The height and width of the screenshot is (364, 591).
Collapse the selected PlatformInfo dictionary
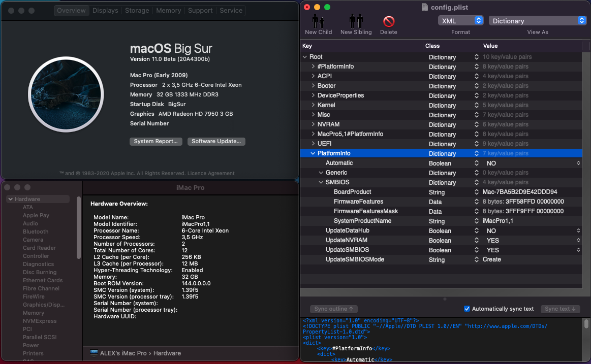[x=313, y=153]
